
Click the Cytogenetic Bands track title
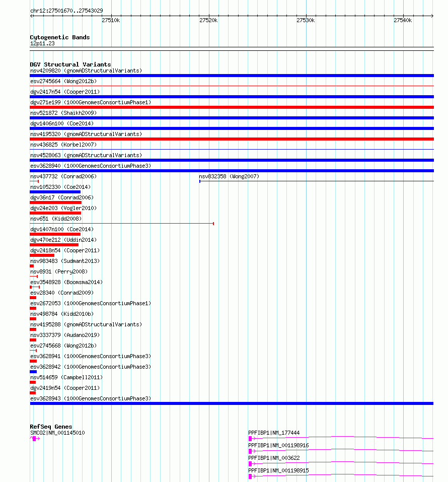tap(59, 37)
